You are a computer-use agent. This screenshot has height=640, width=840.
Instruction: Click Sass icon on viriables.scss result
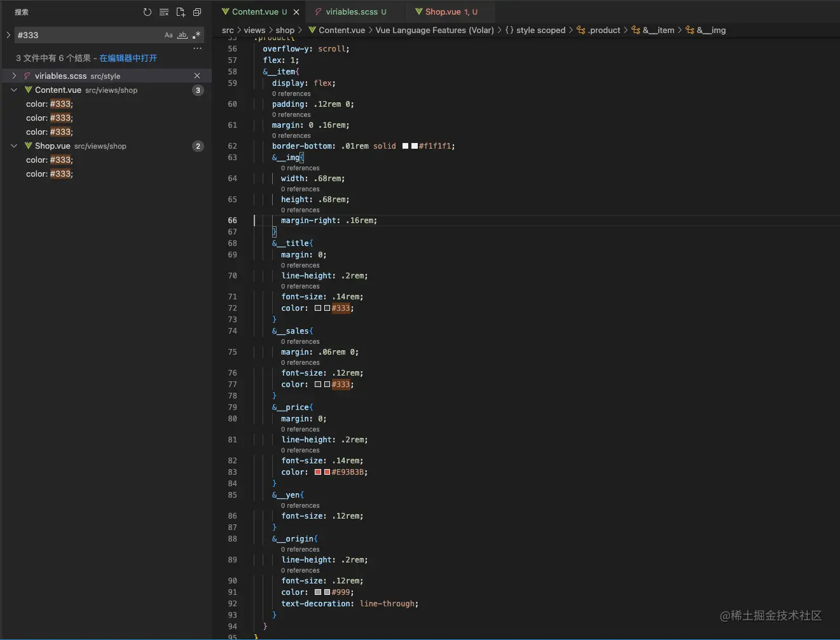(27, 76)
